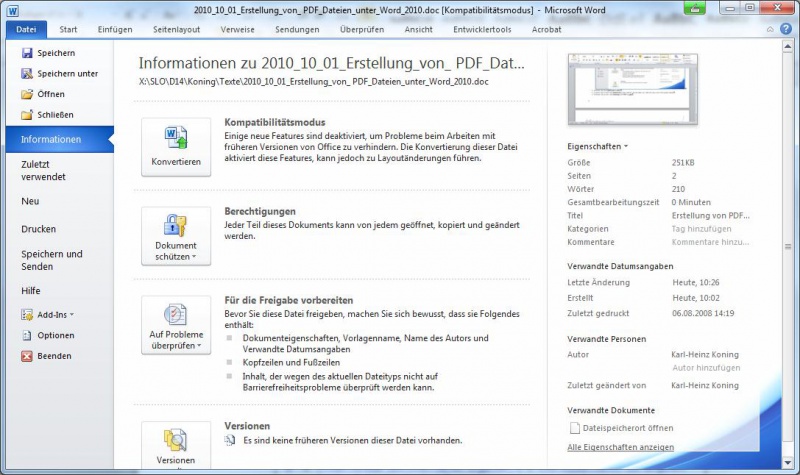Open the Verweise tab
The width and height of the screenshot is (800, 475).
pos(238,30)
